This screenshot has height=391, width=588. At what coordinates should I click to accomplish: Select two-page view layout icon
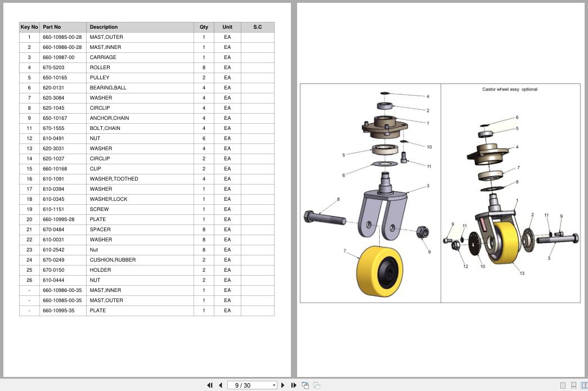tap(584, 385)
